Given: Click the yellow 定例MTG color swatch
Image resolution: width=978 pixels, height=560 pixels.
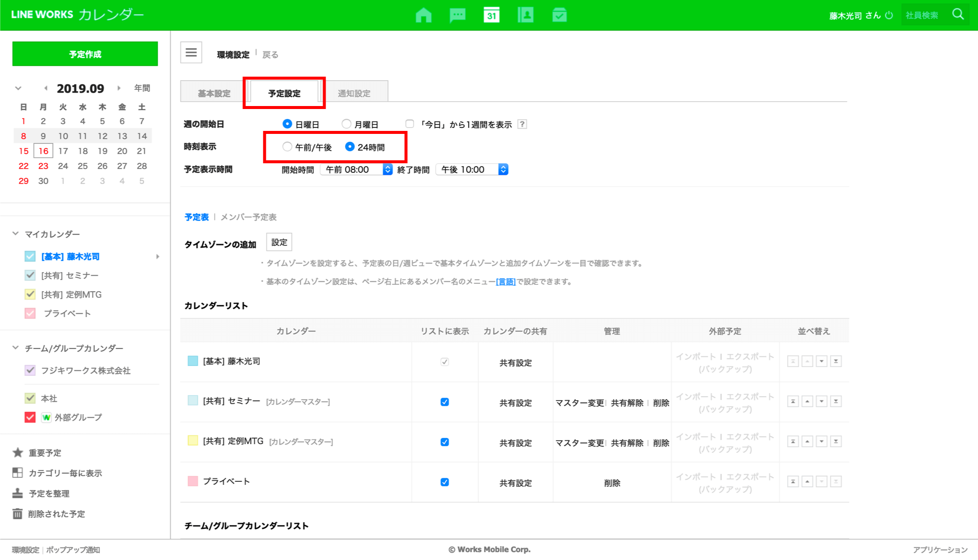Looking at the screenshot, I should click(x=193, y=441).
